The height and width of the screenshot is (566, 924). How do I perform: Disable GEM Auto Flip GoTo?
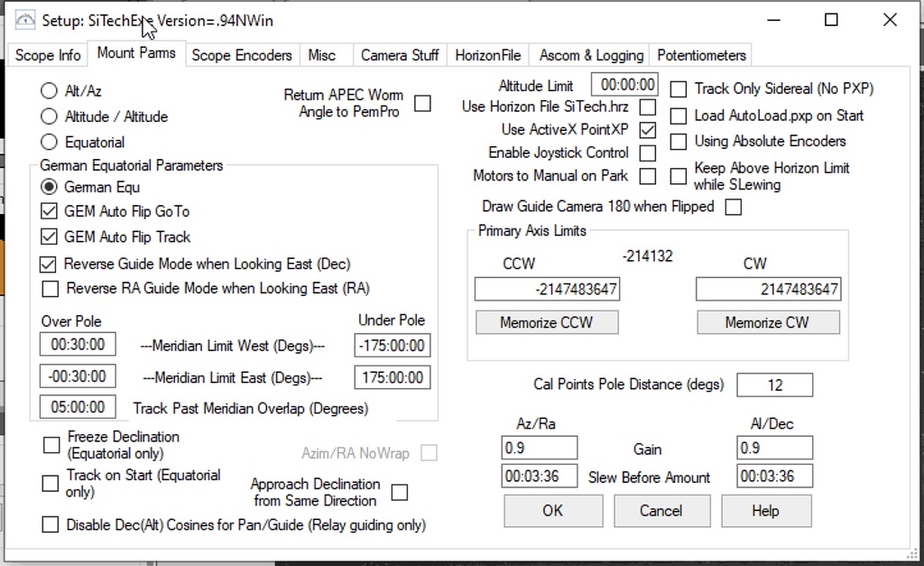click(x=50, y=211)
